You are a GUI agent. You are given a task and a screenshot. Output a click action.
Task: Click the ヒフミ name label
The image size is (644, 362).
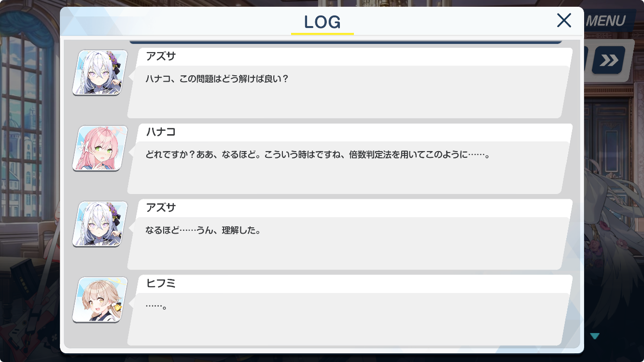(x=161, y=284)
